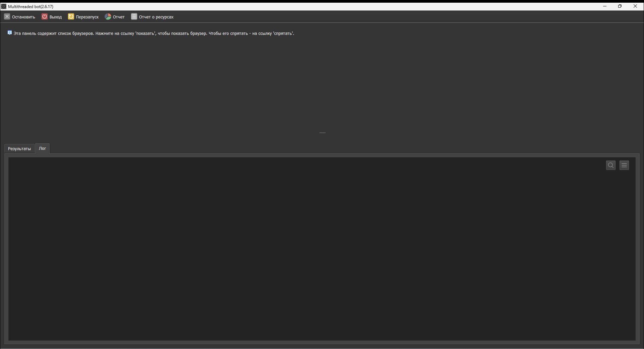Click the browser list hint text

click(x=153, y=34)
